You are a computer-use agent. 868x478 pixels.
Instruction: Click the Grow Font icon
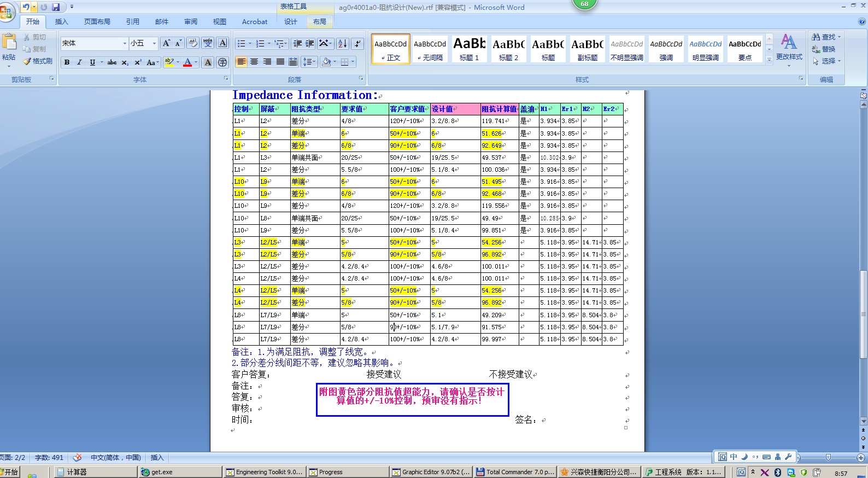[166, 43]
